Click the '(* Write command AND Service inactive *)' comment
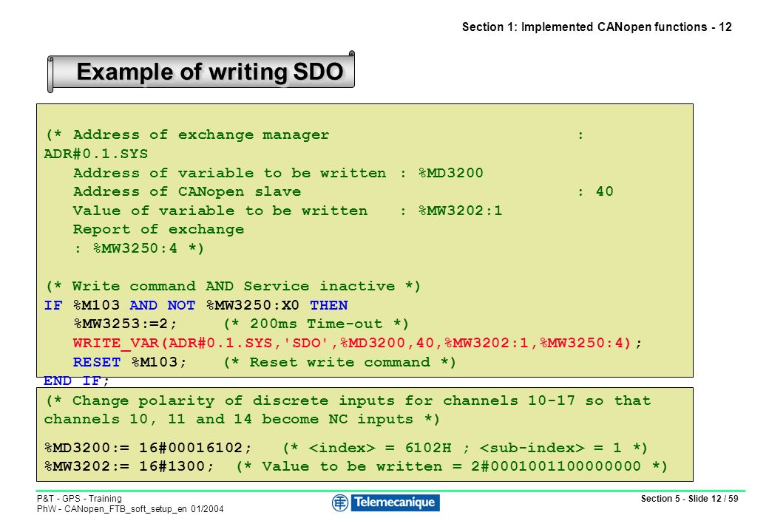 (x=233, y=286)
